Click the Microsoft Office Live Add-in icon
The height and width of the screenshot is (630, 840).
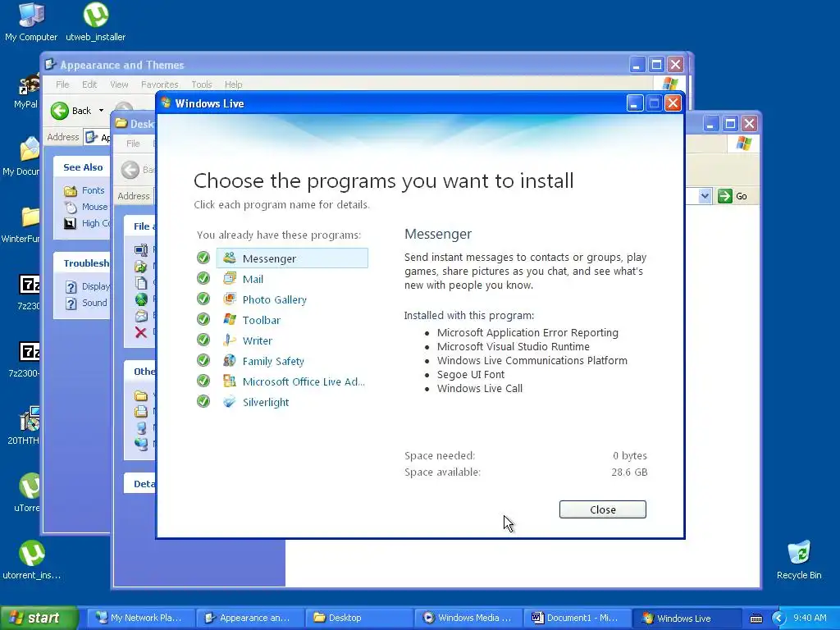[x=230, y=381]
